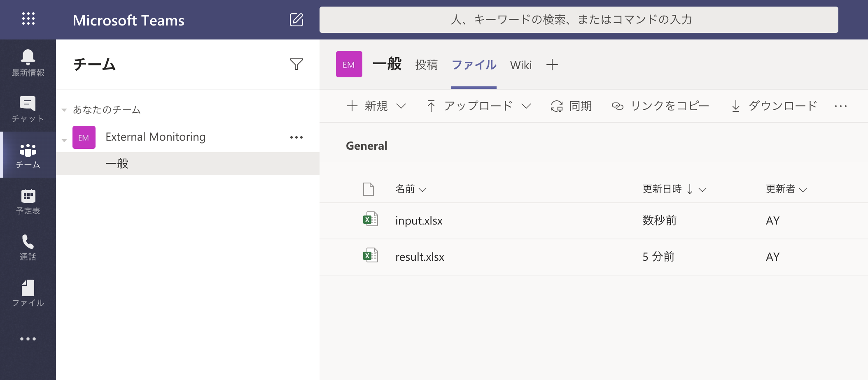Collapse the External Monitoring team tree
Screen dimensions: 868x380
[x=64, y=140]
